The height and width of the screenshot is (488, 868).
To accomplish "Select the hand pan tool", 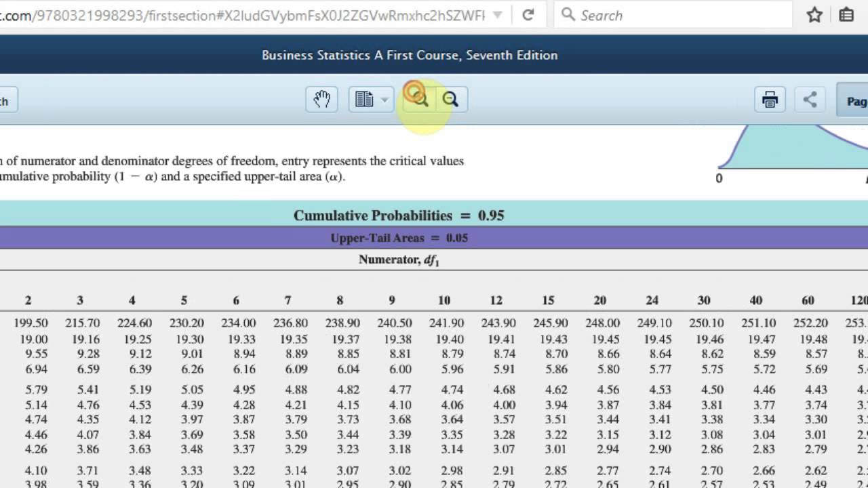I will (321, 100).
